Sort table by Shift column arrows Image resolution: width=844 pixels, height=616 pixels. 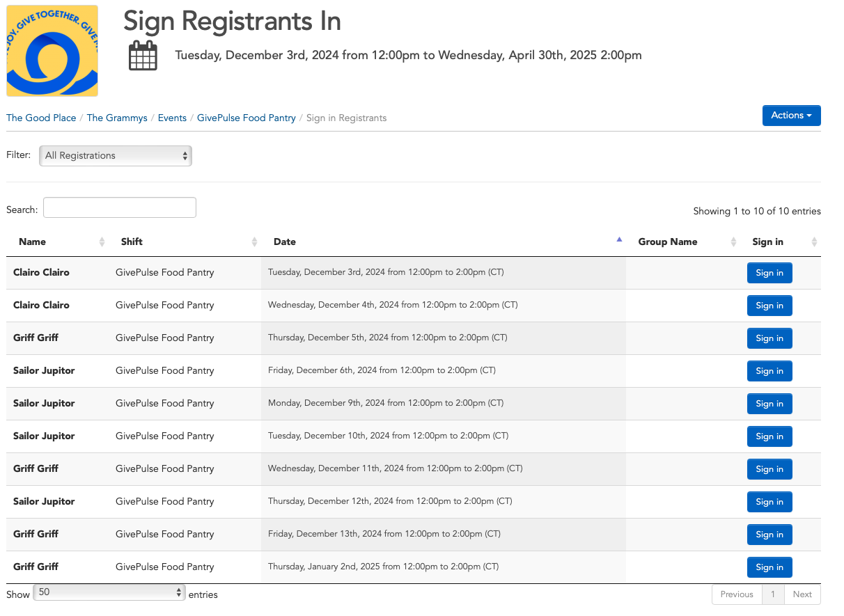pos(254,242)
